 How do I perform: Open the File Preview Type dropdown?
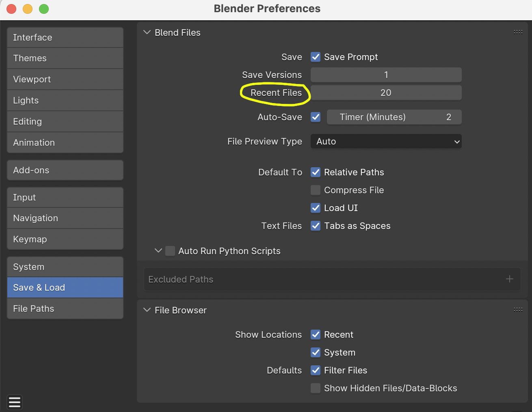(x=386, y=141)
